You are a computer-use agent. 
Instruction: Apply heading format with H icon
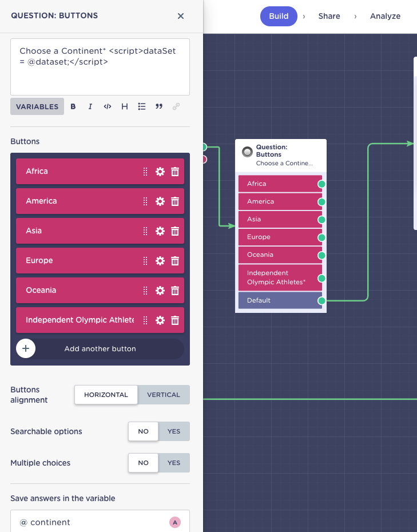pyautogui.click(x=125, y=106)
